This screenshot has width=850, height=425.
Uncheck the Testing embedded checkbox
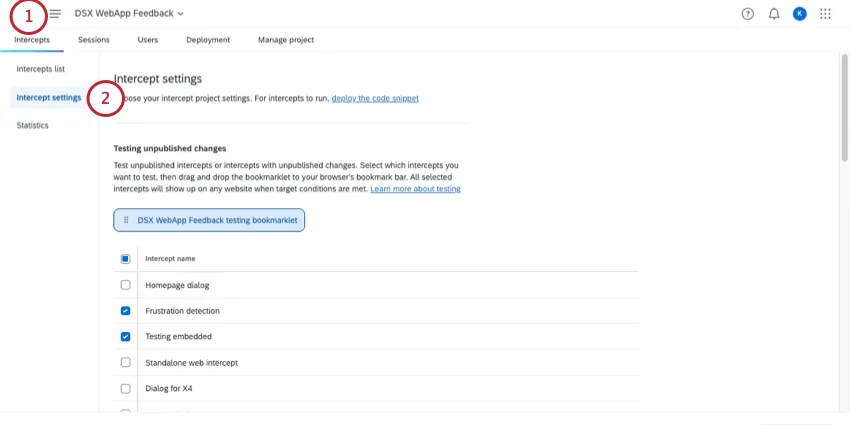coord(125,337)
